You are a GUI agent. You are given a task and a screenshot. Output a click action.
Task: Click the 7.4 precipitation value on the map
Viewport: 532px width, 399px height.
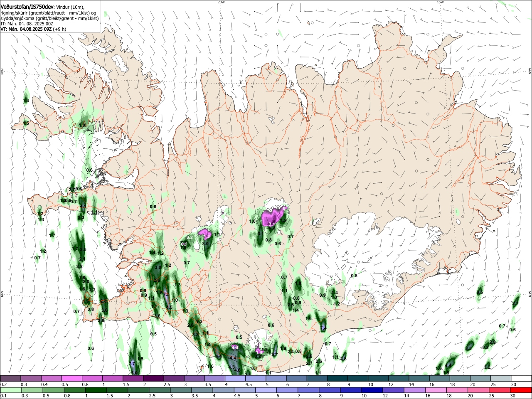coord(323,328)
